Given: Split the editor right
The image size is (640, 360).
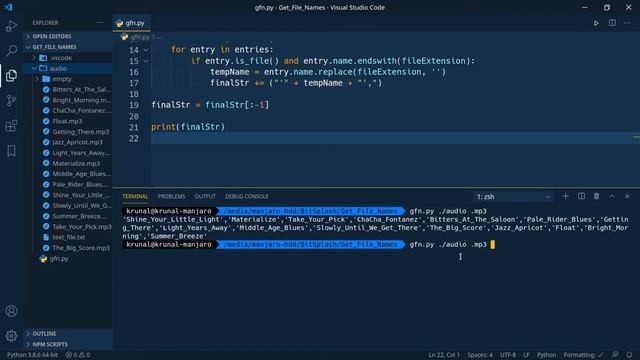Looking at the screenshot, I should point(612,23).
